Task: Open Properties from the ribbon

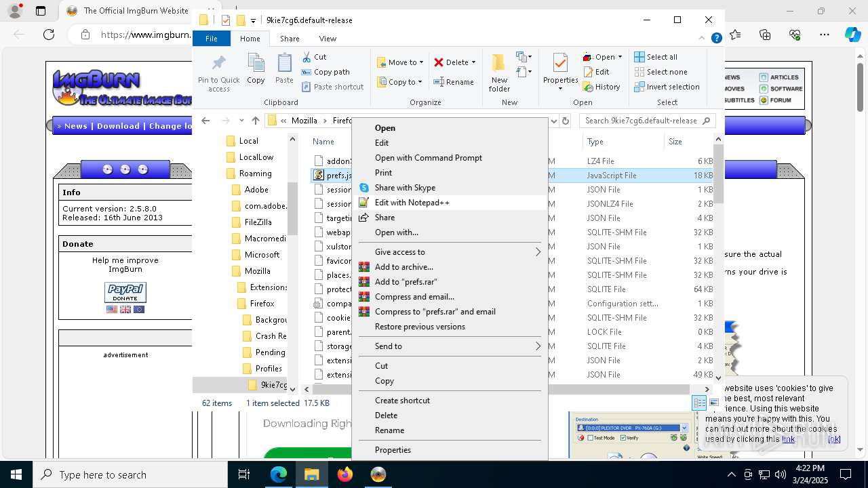Action: point(560,72)
